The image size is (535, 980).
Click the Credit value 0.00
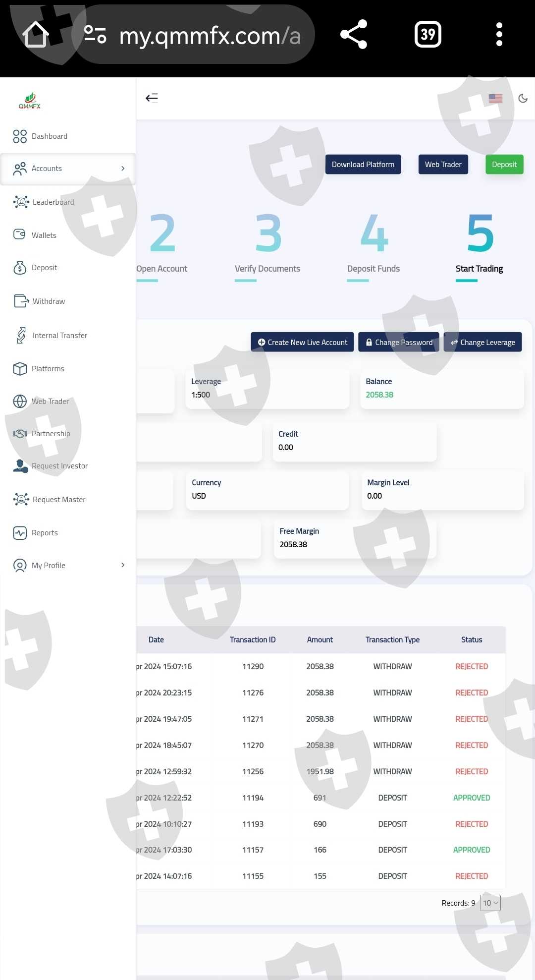click(x=286, y=447)
